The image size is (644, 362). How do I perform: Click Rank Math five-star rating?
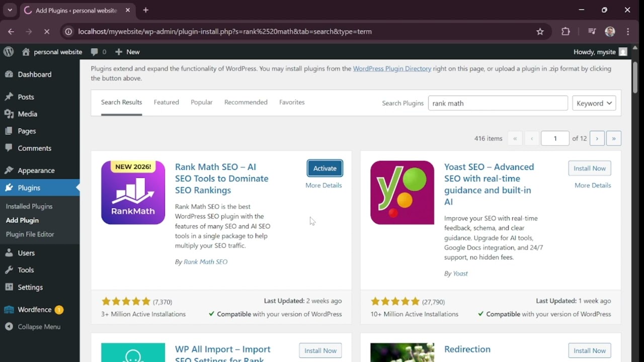[126, 302]
